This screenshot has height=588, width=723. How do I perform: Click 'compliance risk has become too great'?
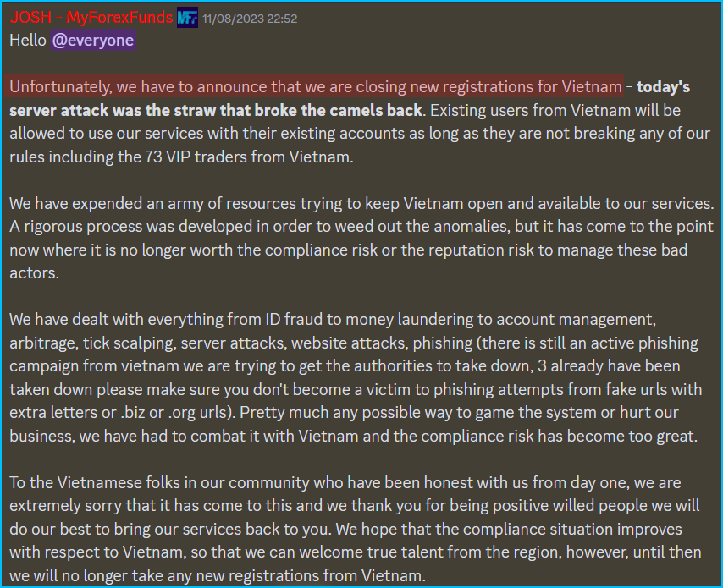tap(559, 437)
